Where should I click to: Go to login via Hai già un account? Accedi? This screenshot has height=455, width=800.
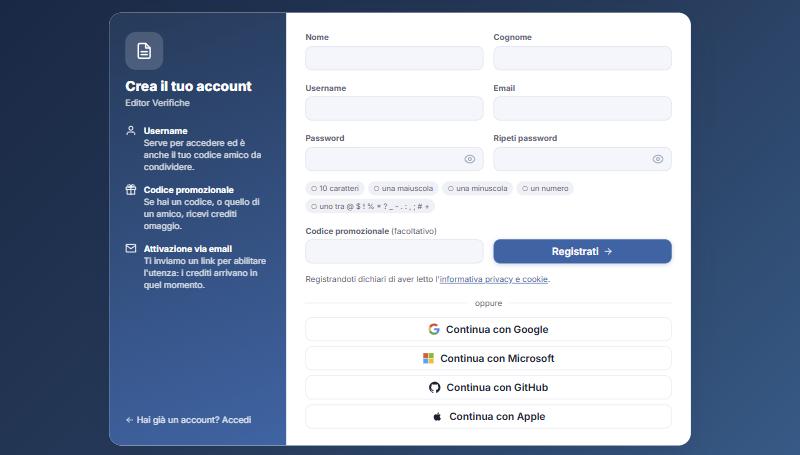[188, 420]
